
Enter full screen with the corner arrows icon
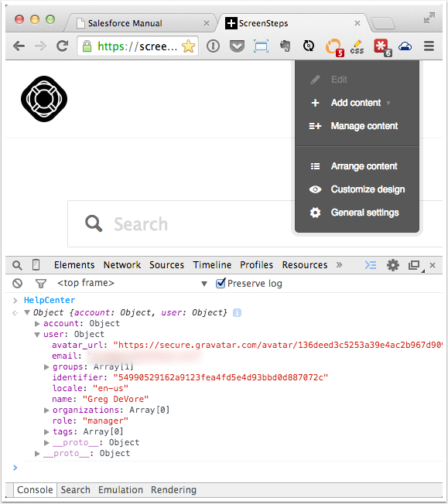click(x=429, y=18)
